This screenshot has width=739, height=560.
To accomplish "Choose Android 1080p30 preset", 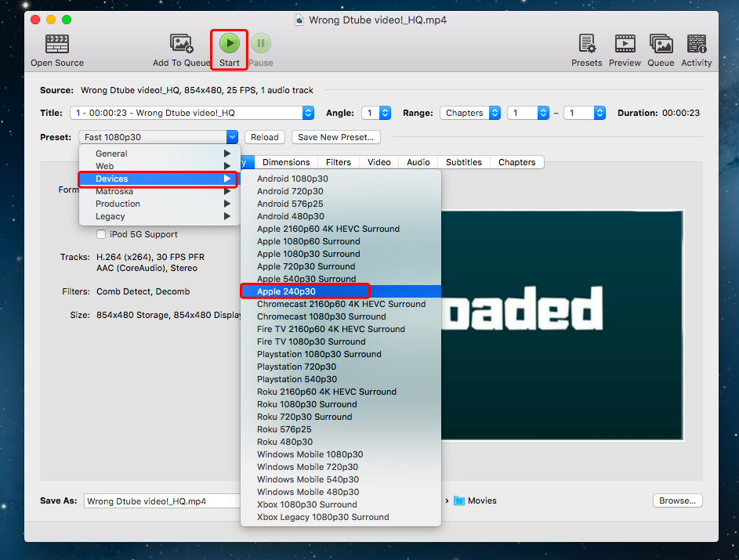I will coord(341,179).
